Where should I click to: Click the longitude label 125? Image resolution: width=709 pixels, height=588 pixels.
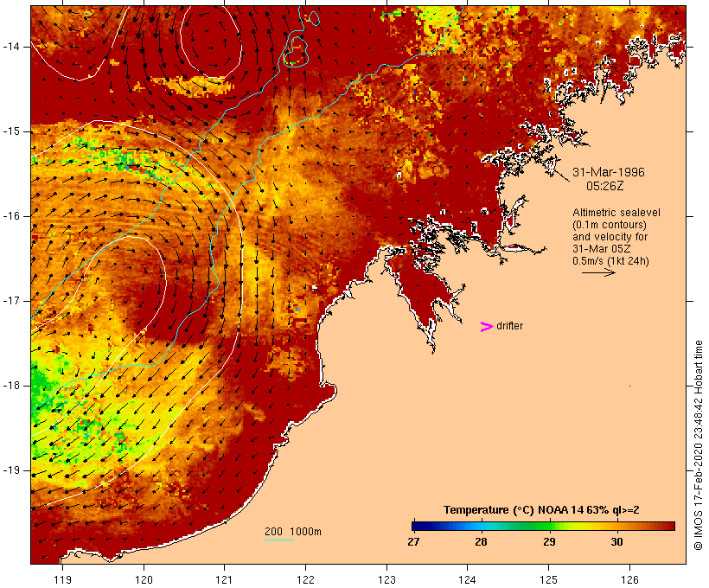(x=549, y=579)
